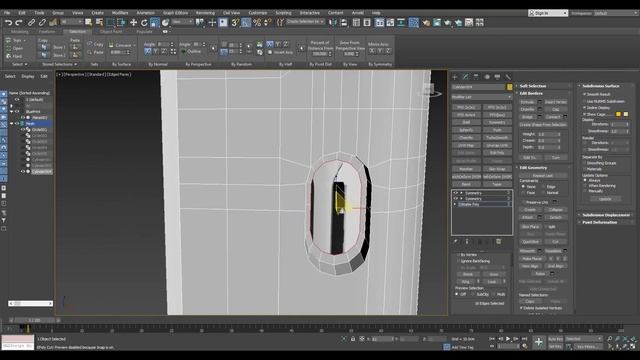640x360 pixels.
Task: Activate Select and Scale tool
Action: coord(155,22)
